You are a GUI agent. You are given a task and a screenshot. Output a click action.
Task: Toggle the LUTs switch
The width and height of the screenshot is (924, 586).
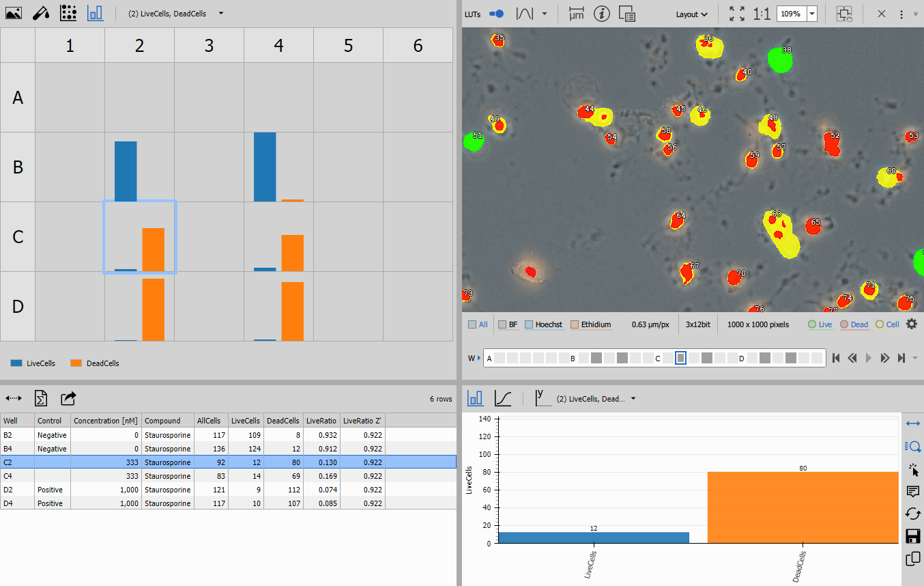497,14
